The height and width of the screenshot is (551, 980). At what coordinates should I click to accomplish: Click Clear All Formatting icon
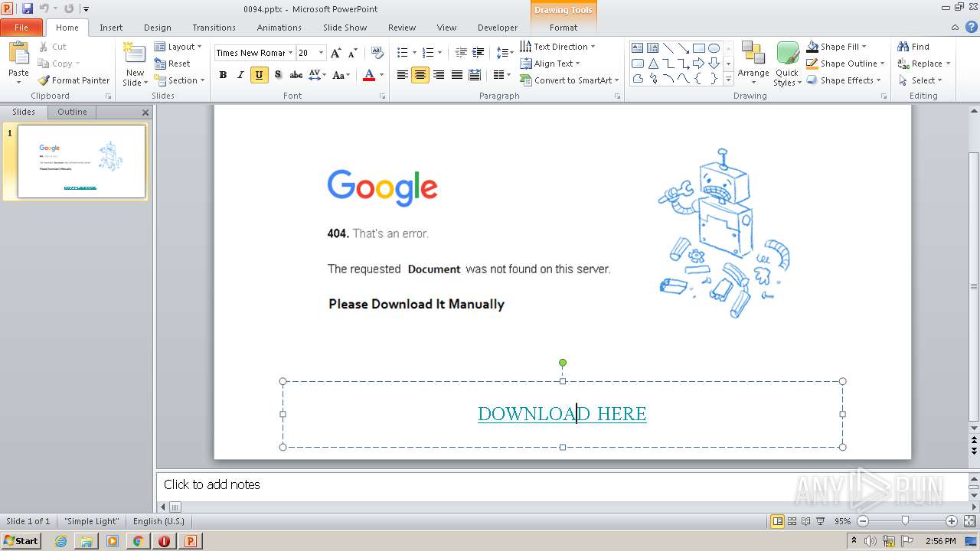tap(377, 53)
